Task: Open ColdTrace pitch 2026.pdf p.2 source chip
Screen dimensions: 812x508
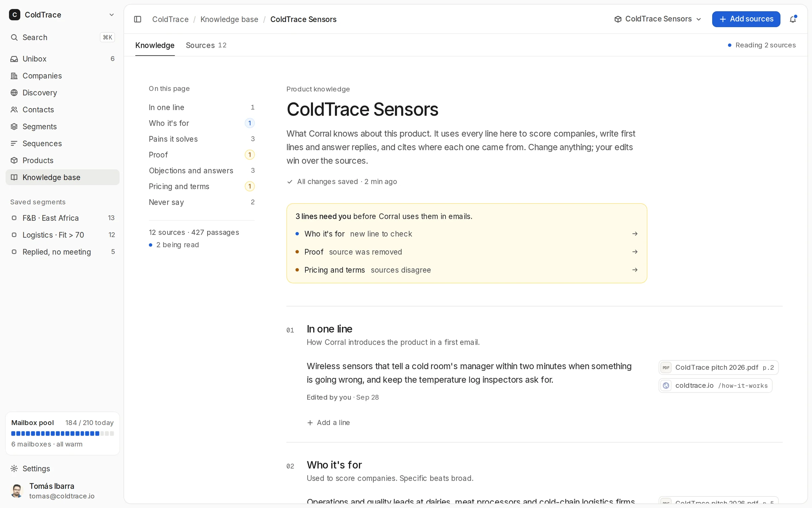Action: [x=718, y=368]
